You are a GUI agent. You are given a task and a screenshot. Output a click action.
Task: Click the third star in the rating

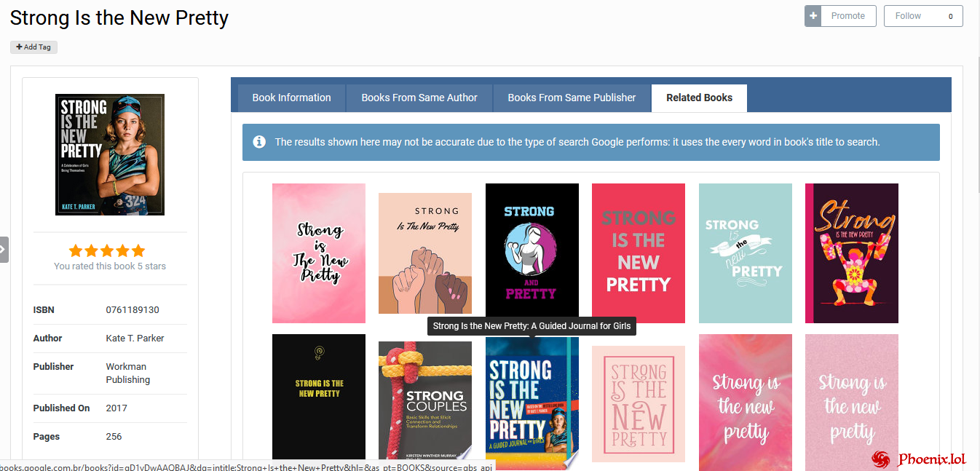pyautogui.click(x=107, y=251)
